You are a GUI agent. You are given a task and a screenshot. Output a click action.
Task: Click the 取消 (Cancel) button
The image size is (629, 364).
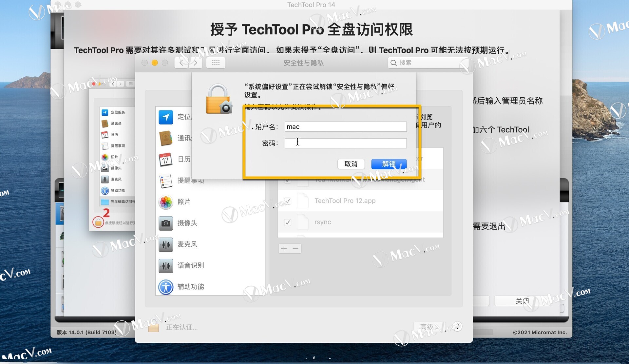click(351, 164)
